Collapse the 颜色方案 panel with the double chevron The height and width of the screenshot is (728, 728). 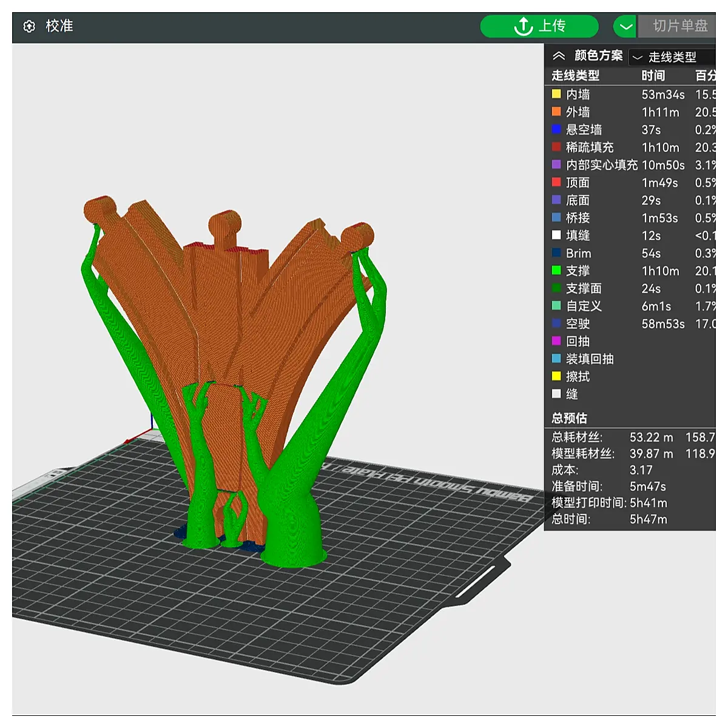pyautogui.click(x=559, y=56)
